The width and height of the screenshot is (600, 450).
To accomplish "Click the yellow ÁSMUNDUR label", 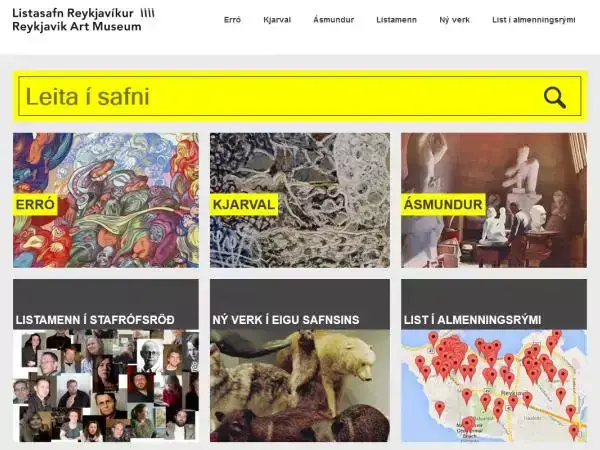I will click(443, 205).
